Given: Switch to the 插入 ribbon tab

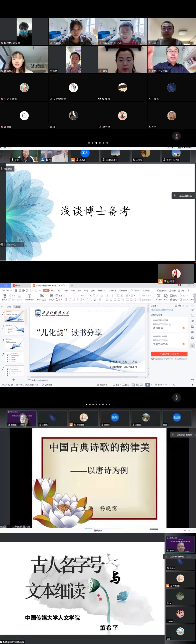Looking at the screenshot, I should coord(53,291).
